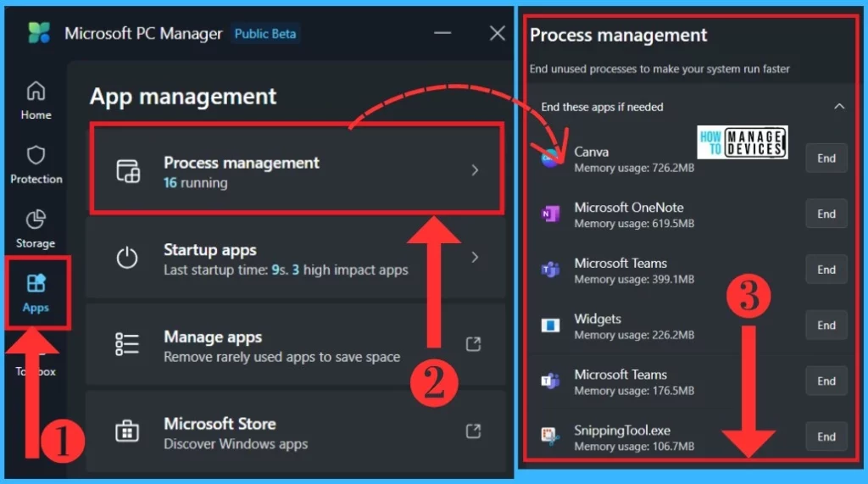This screenshot has height=484, width=868.
Task: Open the Startup apps card
Action: pos(296,258)
